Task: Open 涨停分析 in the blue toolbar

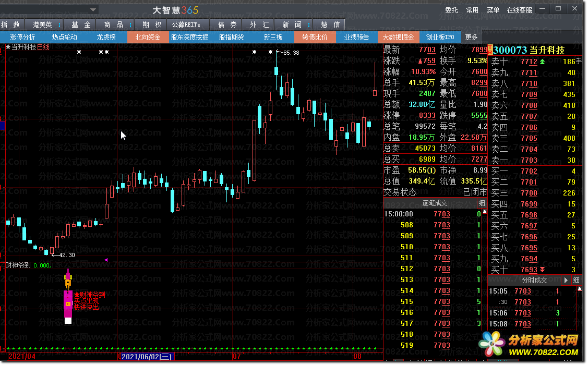Action: coord(22,37)
